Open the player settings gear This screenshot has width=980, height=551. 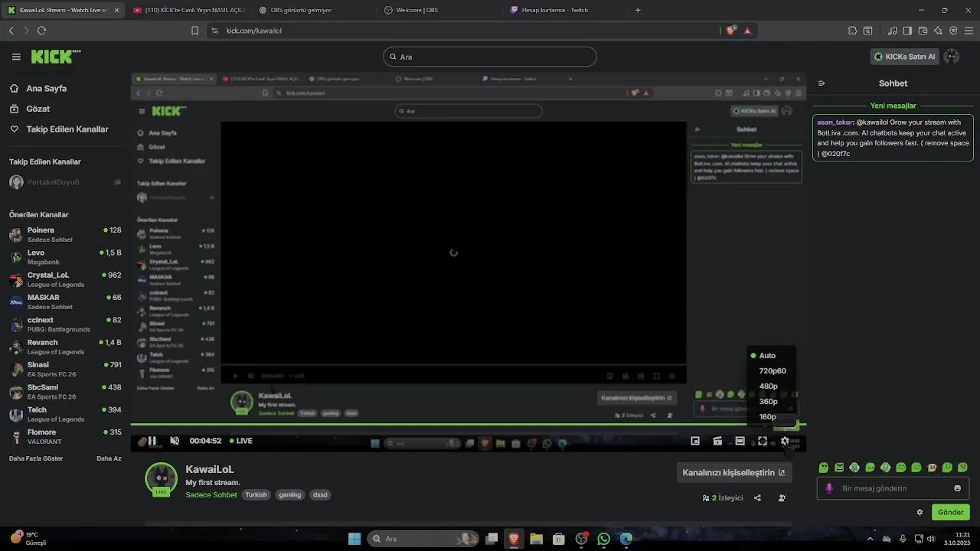(x=785, y=441)
